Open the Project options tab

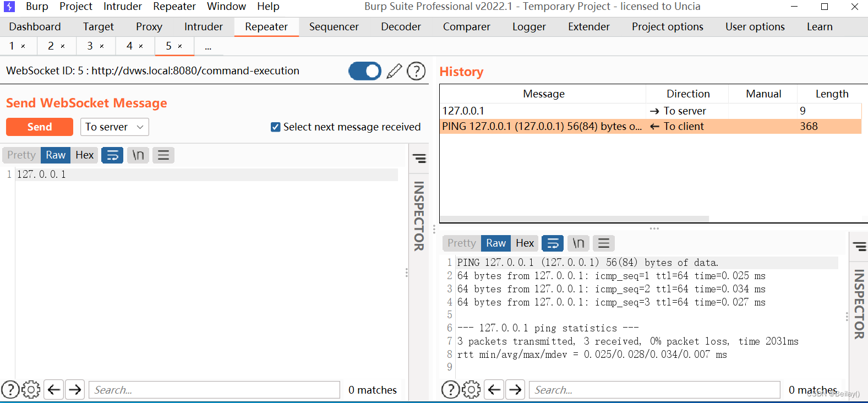668,27
